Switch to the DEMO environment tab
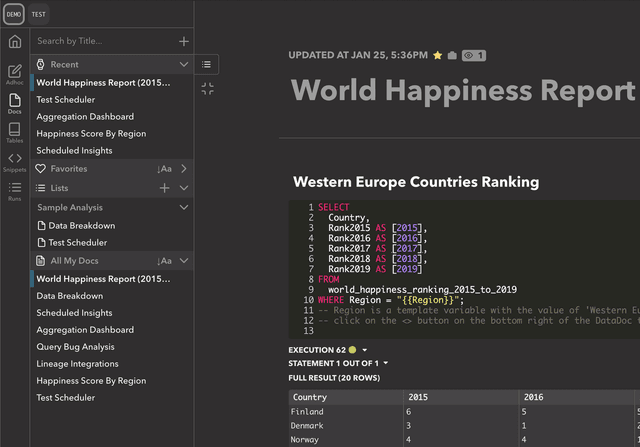This screenshot has height=447, width=640. (14, 14)
